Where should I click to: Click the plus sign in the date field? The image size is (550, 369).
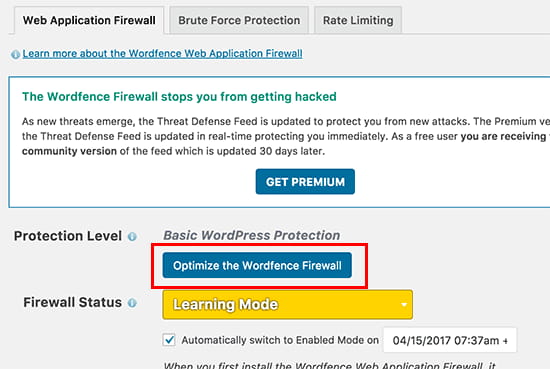point(505,341)
